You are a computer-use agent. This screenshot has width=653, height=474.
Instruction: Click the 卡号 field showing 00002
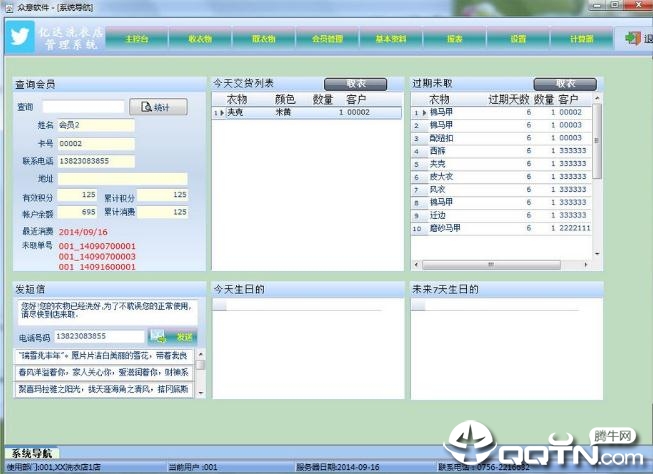[96, 143]
